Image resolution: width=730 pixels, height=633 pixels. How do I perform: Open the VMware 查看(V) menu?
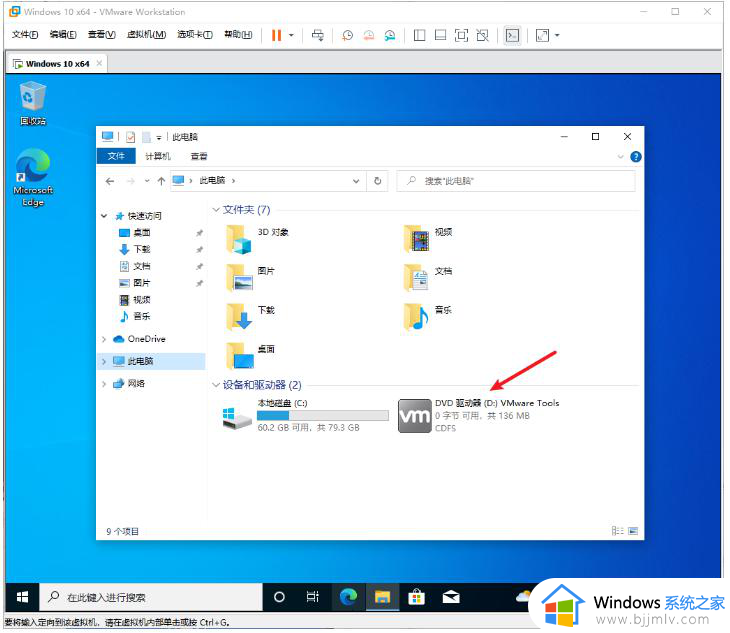coord(101,34)
